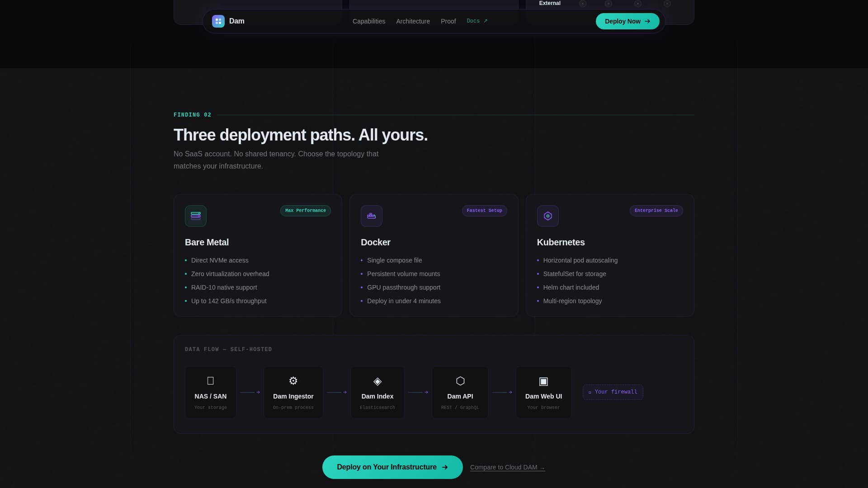
Task: Click the Dam Ingestor label
Action: click(x=293, y=396)
